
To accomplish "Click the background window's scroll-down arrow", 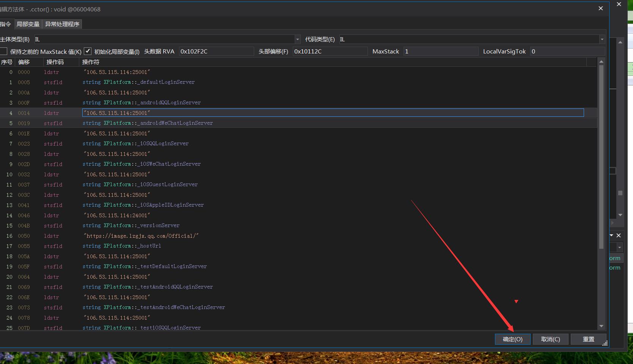I will [x=620, y=215].
